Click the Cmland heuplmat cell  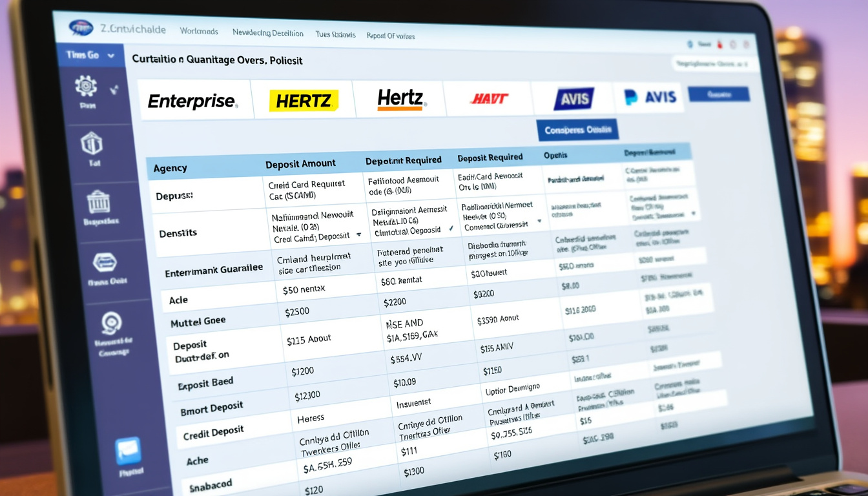pyautogui.click(x=313, y=262)
